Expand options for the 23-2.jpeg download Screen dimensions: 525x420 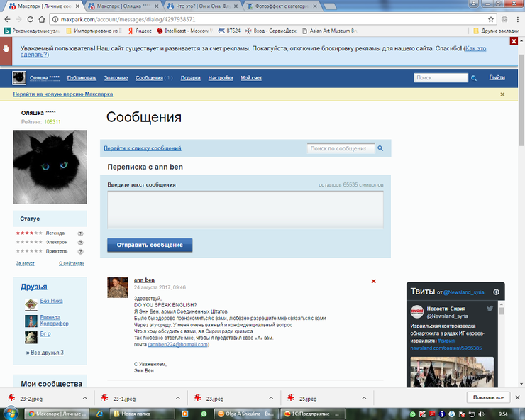coord(85,398)
